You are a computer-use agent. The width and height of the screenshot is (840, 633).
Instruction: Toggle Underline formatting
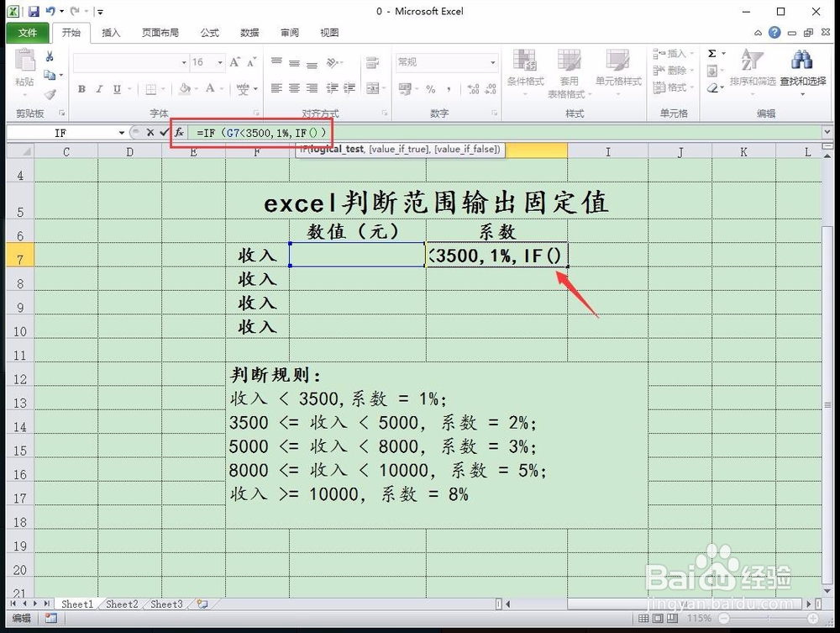(117, 89)
